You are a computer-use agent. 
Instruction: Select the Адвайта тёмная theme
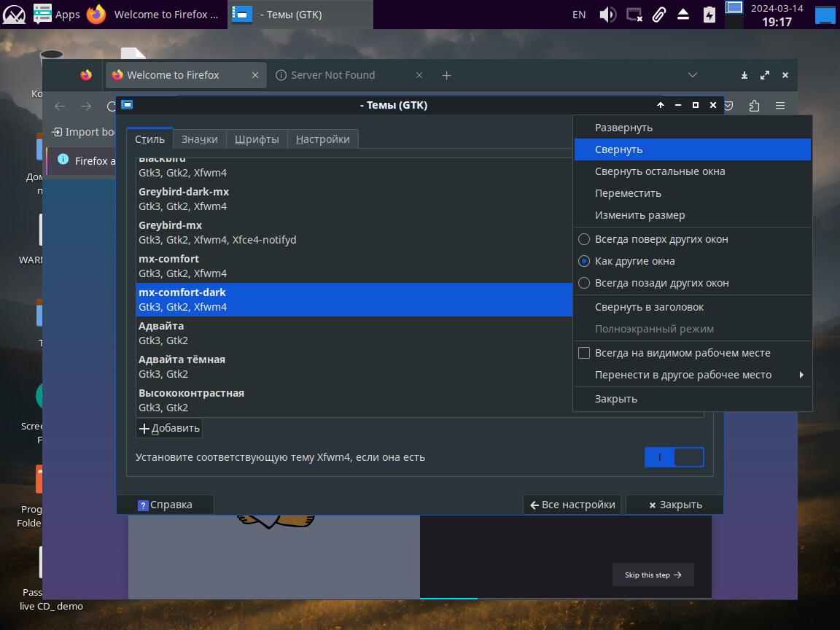(x=354, y=367)
